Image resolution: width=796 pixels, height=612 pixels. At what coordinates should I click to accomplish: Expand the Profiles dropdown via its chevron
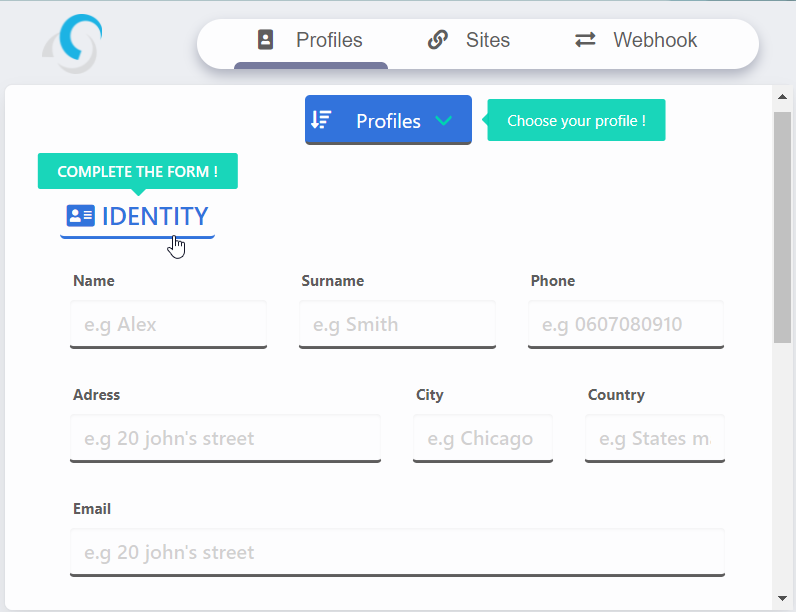click(x=444, y=121)
